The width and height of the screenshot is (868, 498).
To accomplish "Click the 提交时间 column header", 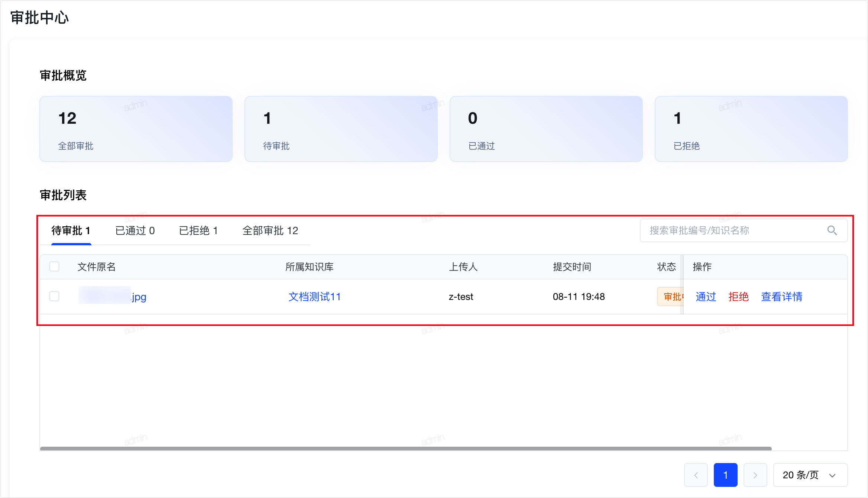I will [x=572, y=267].
